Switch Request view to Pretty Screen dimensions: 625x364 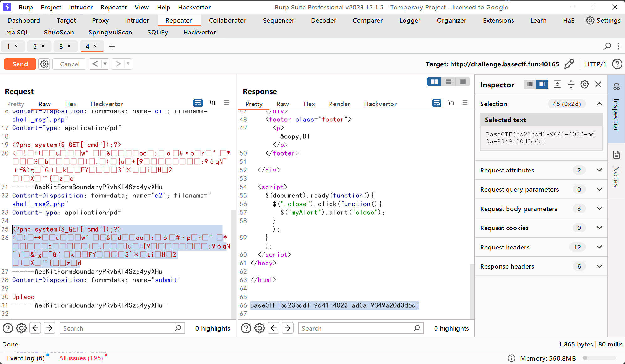click(15, 104)
